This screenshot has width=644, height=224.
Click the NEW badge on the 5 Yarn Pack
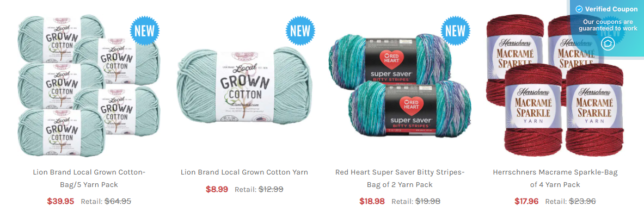click(145, 31)
